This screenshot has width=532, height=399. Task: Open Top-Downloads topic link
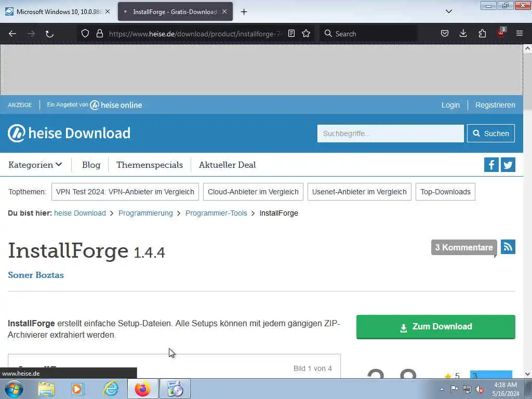(445, 192)
